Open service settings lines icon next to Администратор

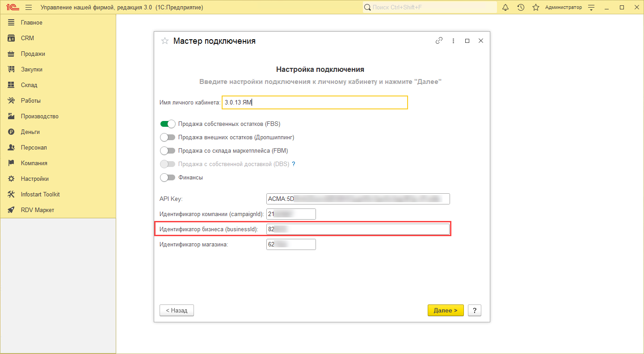[592, 8]
